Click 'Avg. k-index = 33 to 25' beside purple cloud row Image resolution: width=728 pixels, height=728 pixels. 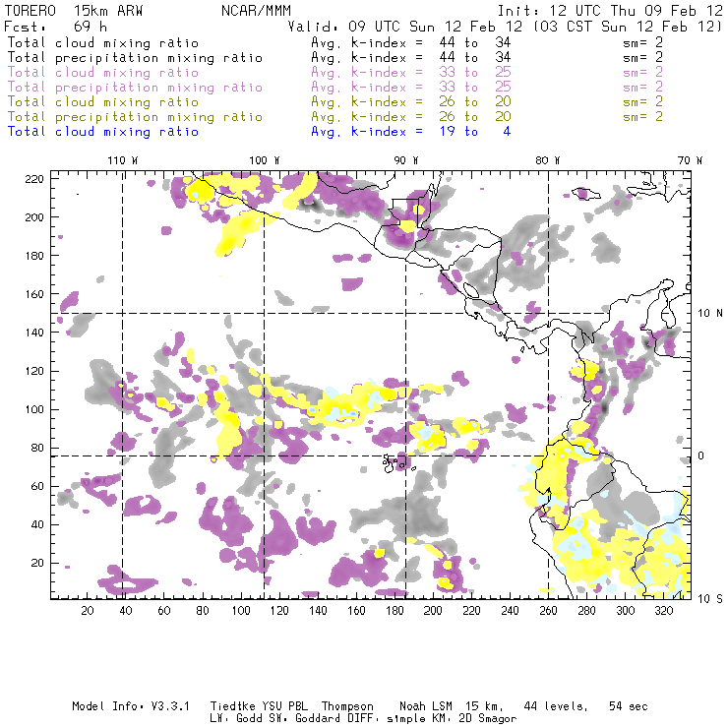(x=411, y=73)
